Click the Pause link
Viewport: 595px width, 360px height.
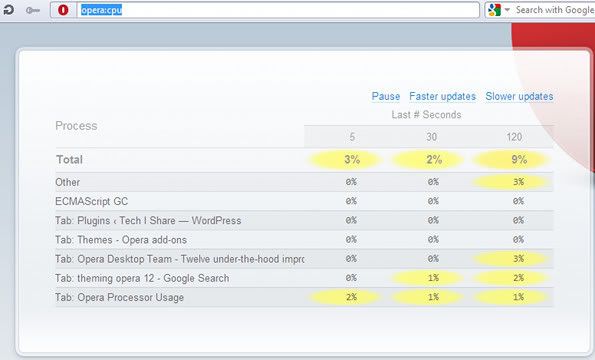(x=386, y=96)
